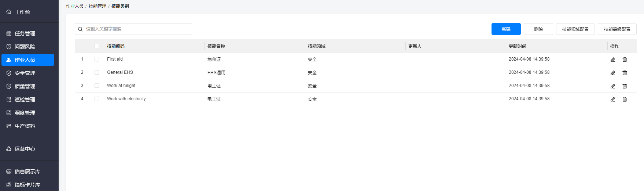Tick the General EHS row checkbox

(x=97, y=72)
